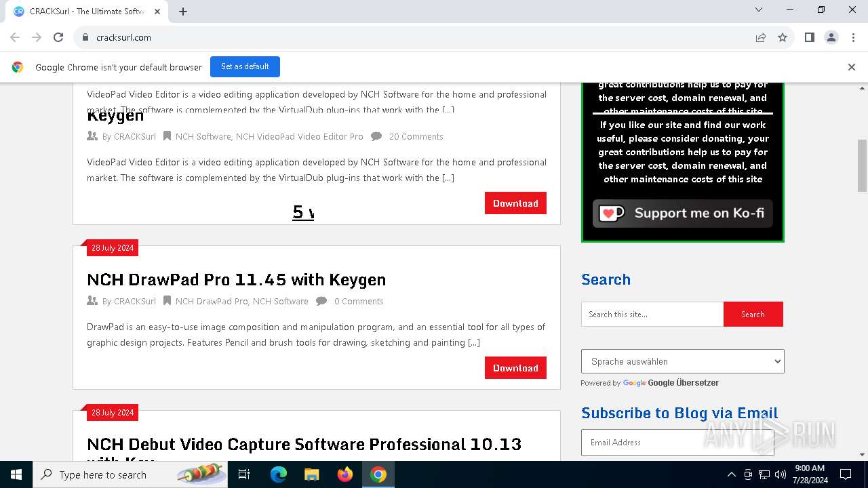The image size is (868, 488).
Task: Click the scrollbar down arrow
Action: [862, 455]
